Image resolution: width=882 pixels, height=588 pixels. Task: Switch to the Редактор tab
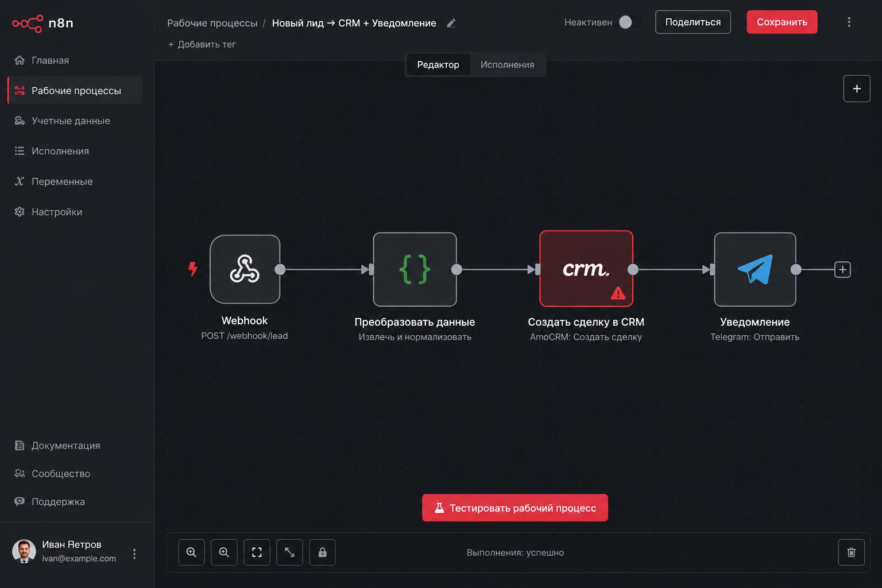pyautogui.click(x=438, y=65)
